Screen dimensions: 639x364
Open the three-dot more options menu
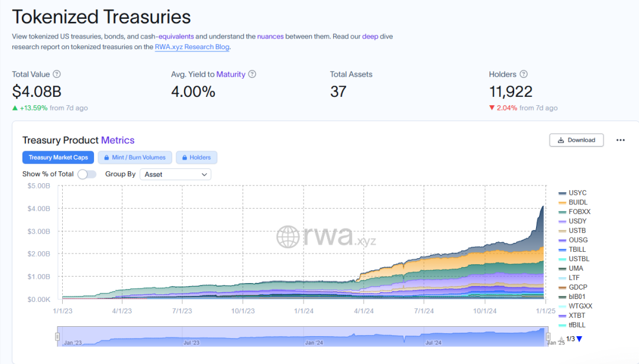[620, 140]
